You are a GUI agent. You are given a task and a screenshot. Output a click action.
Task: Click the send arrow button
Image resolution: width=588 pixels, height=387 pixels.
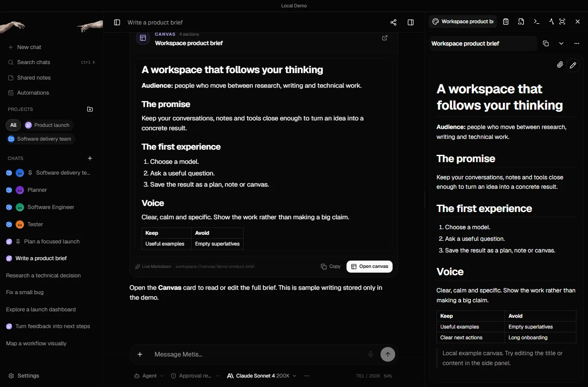388,354
